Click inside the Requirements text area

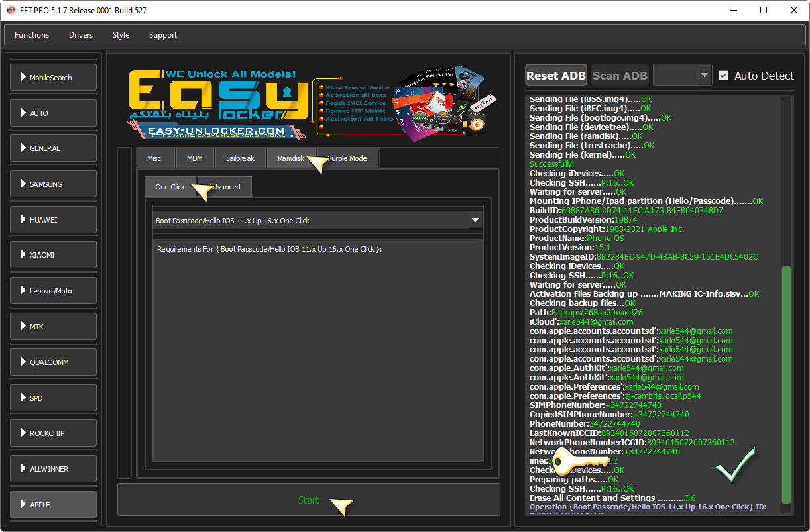click(318, 350)
